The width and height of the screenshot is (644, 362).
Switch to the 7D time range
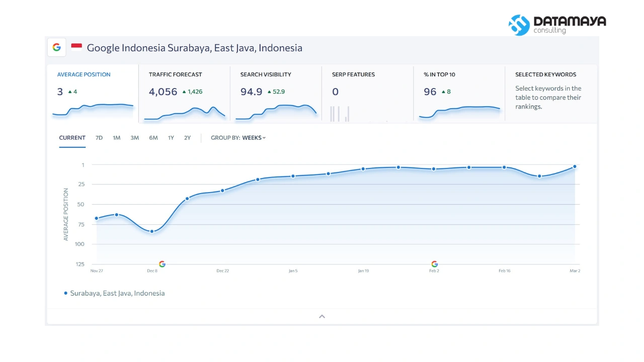99,138
